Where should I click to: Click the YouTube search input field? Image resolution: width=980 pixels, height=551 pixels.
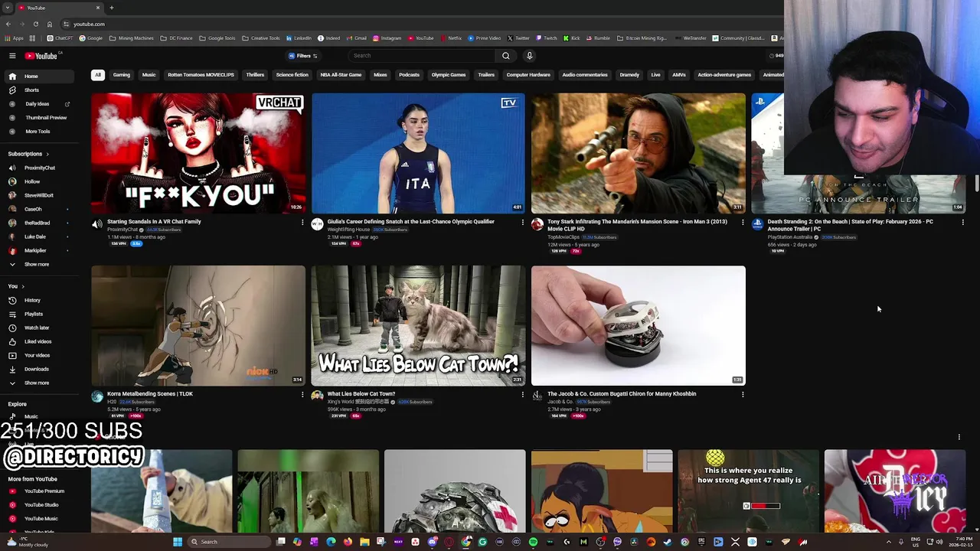pos(423,56)
